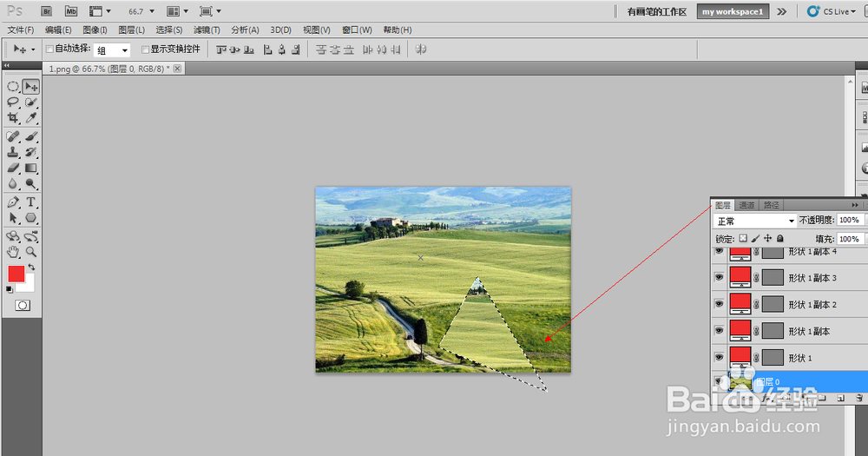This screenshot has height=456, width=868.
Task: Expand the workspace switcher chevrons
Action: [782, 11]
